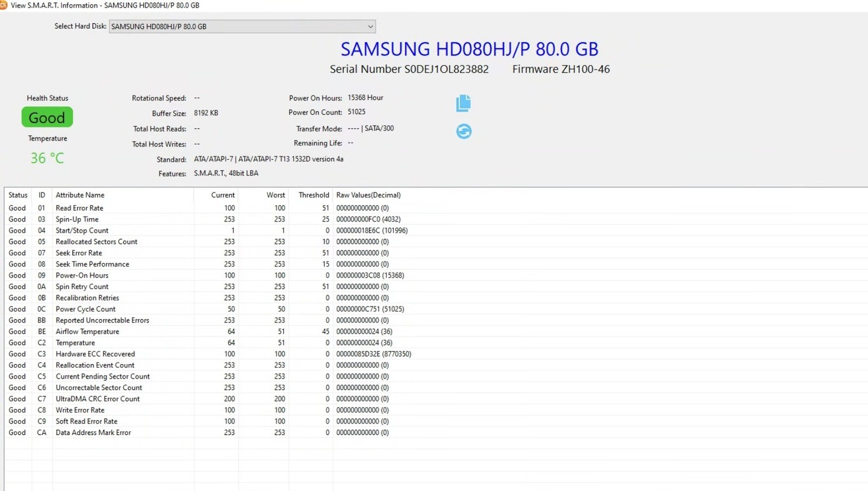
Task: Click the ATA/ATAPI-7 standard value
Action: coord(269,159)
